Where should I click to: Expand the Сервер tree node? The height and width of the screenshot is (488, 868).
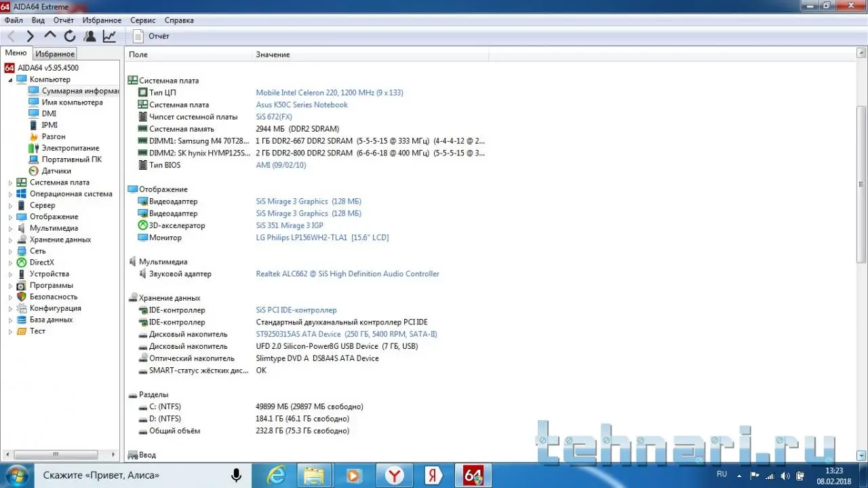(10, 205)
